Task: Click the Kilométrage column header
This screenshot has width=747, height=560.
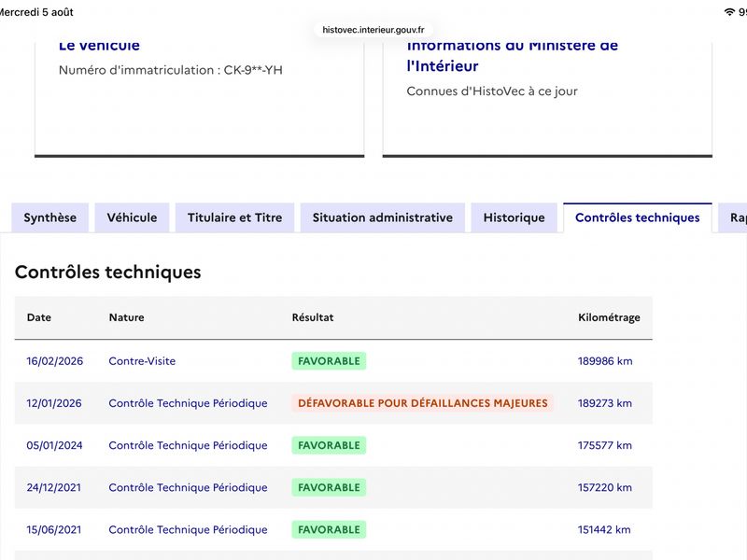Action: coord(609,317)
